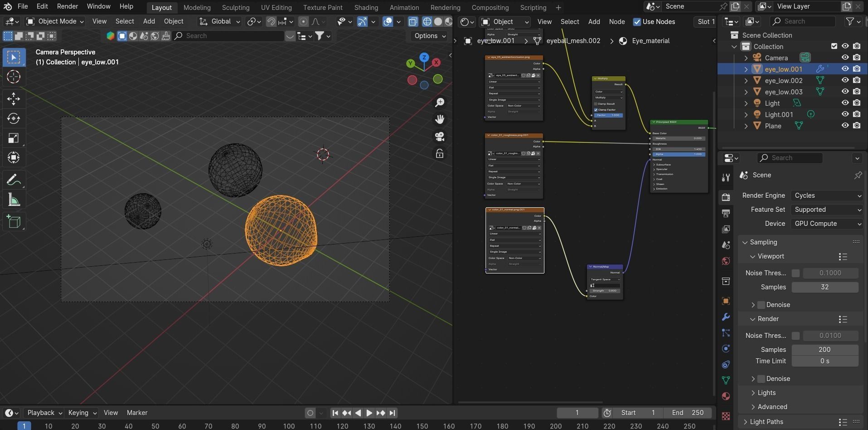Collapse the Sampling panel
The width and height of the screenshot is (868, 430).
click(745, 242)
